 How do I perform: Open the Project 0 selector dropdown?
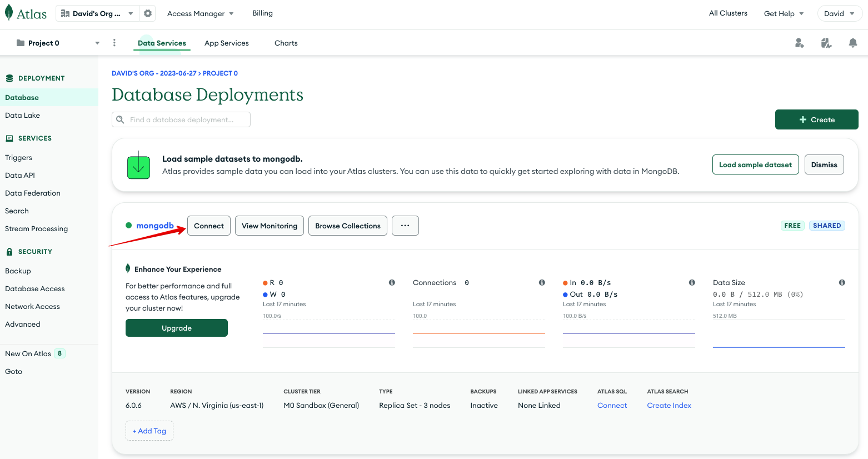pyautogui.click(x=96, y=42)
